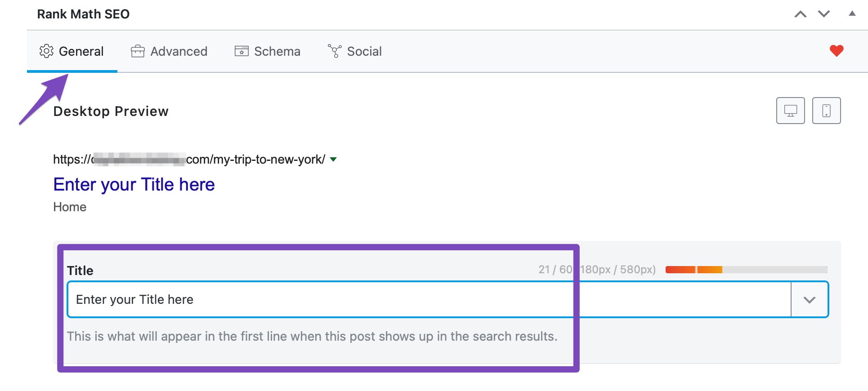Click the '21 / 60' character counter
868x391 pixels.
555,270
